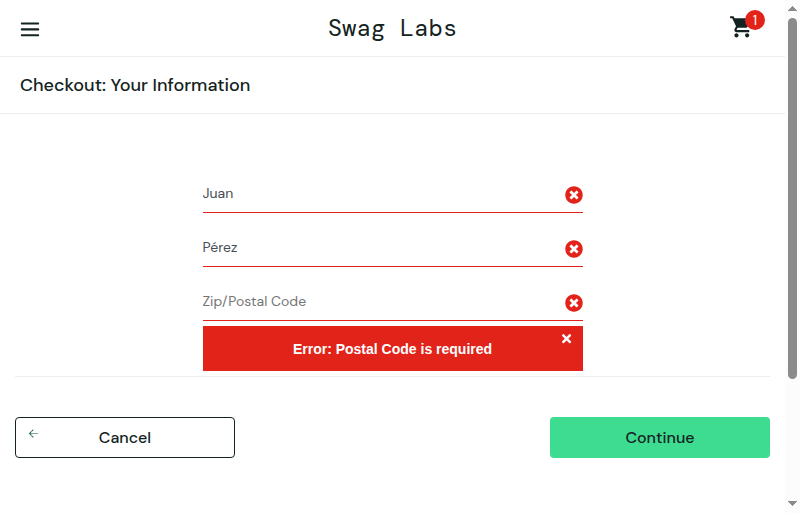Click the scrollbar up arrow
This screenshot has height=513, width=800.
click(792, 8)
